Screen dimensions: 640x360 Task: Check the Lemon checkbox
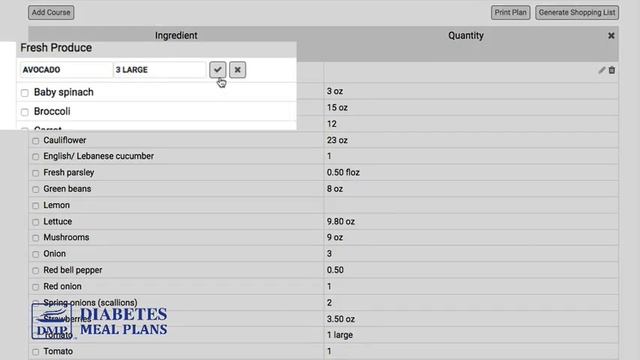point(36,206)
